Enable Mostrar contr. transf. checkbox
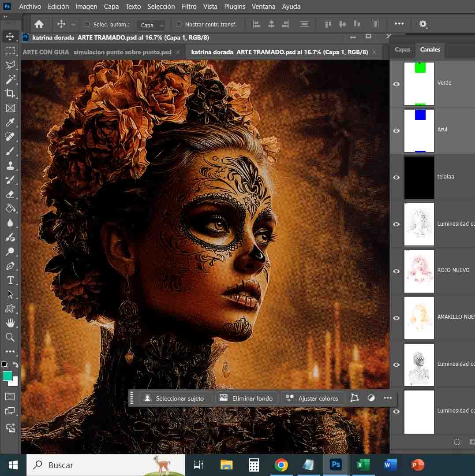475x476 pixels. 179,25
